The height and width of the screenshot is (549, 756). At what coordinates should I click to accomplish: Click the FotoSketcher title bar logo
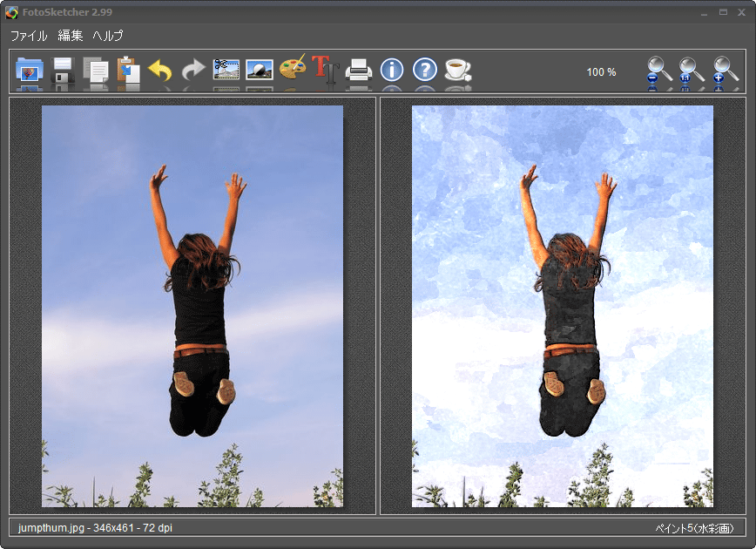[x=11, y=12]
